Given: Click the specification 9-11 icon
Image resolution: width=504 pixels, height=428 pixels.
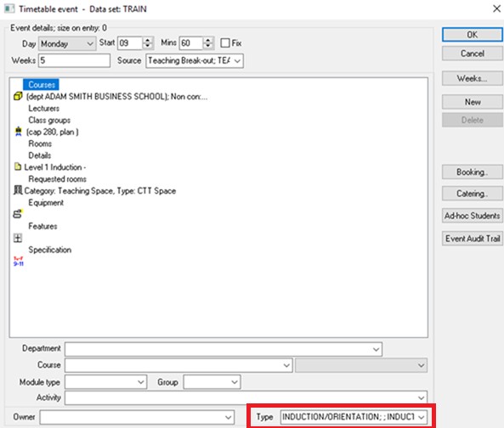Looking at the screenshot, I should pos(19,261).
